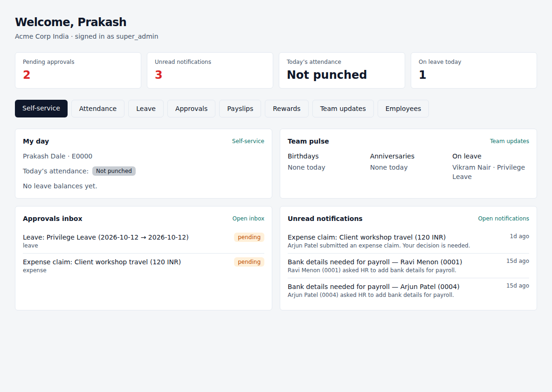Open the Ravi Menon bank details notification
Screen dimensions: 552x392
tap(408, 266)
